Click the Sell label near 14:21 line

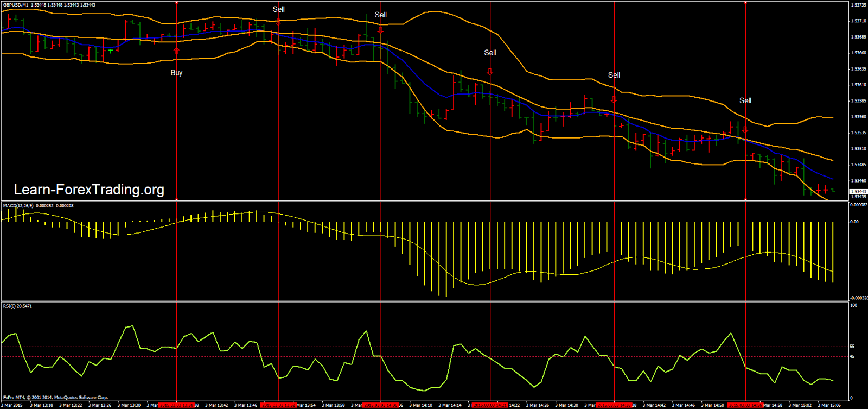[490, 53]
